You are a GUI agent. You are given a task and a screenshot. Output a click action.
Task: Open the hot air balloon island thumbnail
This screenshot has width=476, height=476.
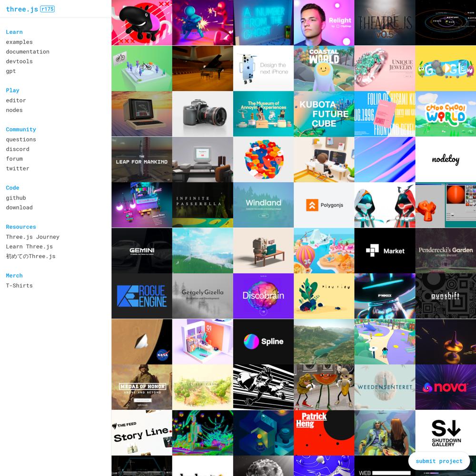pyautogui.click(x=324, y=250)
